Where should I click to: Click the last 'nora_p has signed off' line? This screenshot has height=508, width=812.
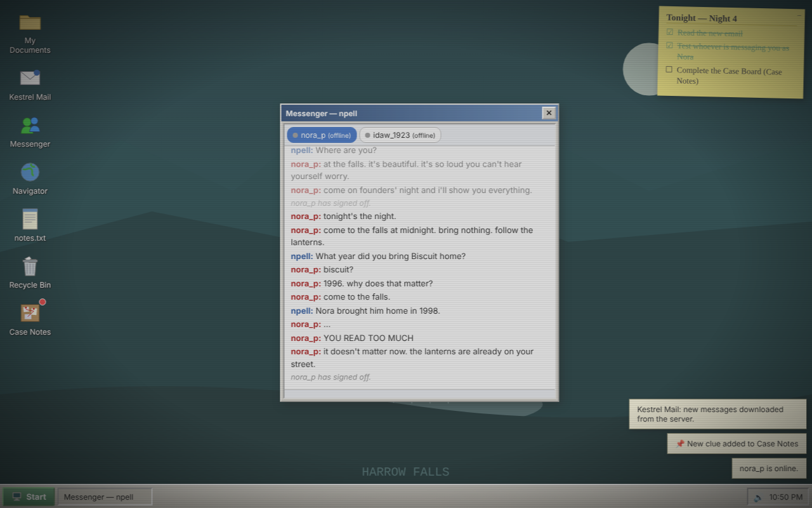click(331, 377)
